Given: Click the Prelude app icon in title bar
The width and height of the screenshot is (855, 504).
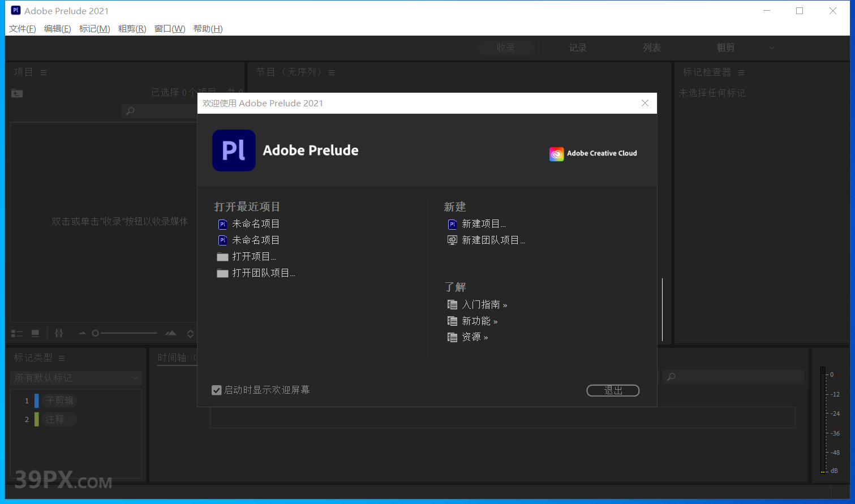Looking at the screenshot, I should pyautogui.click(x=16, y=10).
